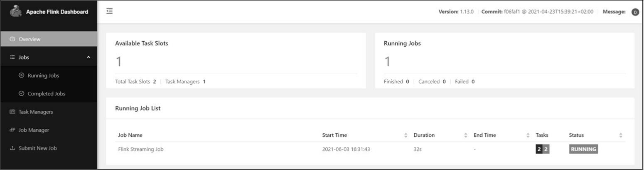Collapse the Jobs submenu chevron
The image size is (644, 170).
point(88,57)
